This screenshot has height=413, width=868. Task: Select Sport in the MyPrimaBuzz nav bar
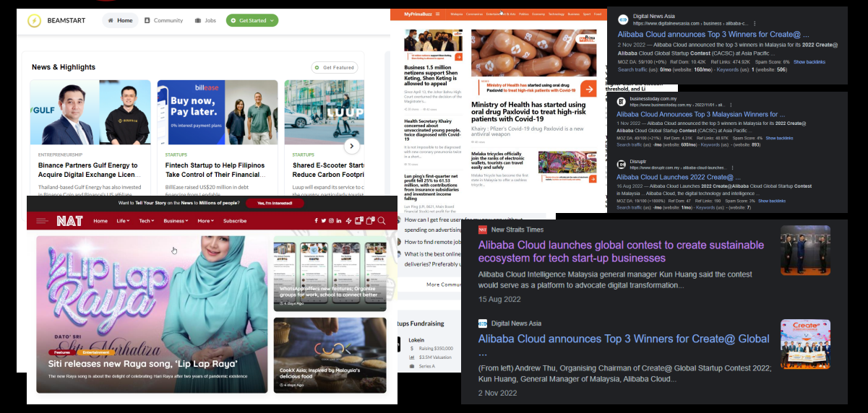click(586, 14)
